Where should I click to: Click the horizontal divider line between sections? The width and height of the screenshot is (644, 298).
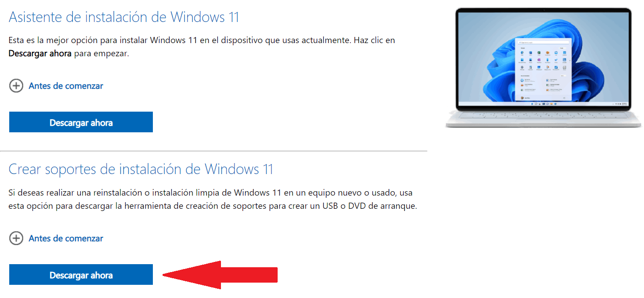click(213, 151)
